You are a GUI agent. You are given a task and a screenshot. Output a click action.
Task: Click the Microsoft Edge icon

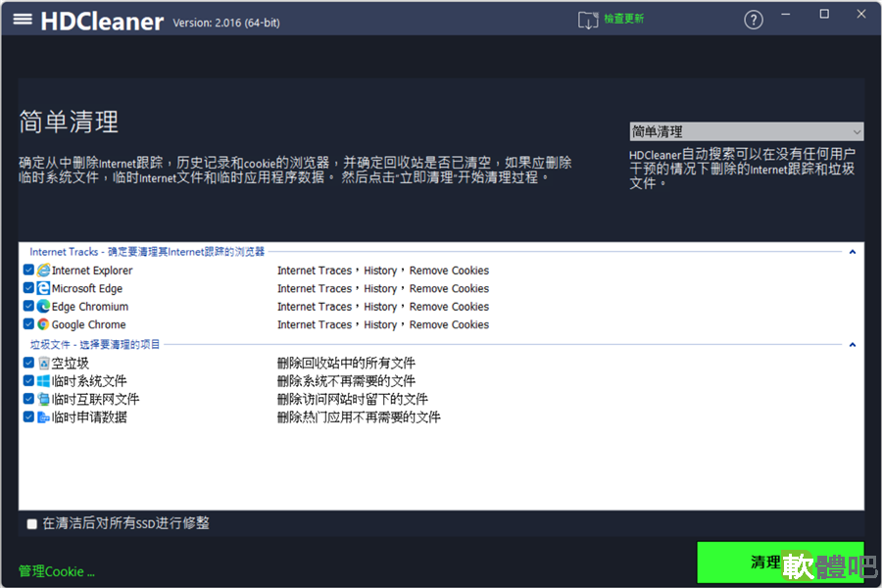(43, 289)
